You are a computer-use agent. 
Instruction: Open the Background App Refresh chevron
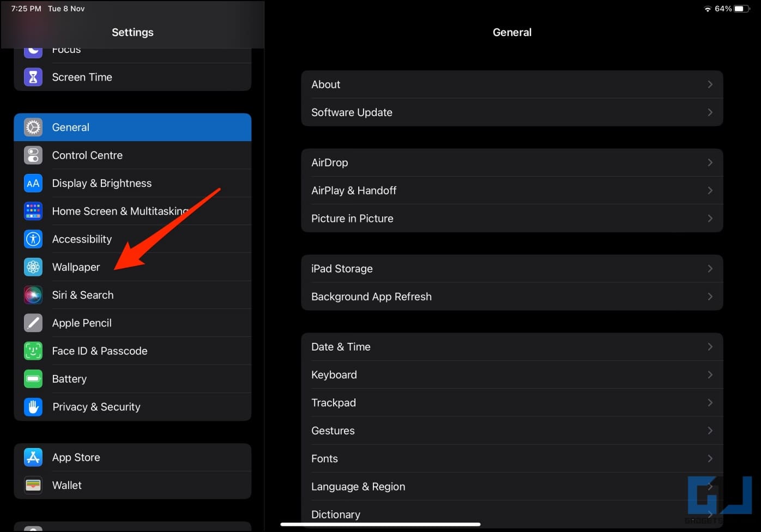[x=710, y=297]
